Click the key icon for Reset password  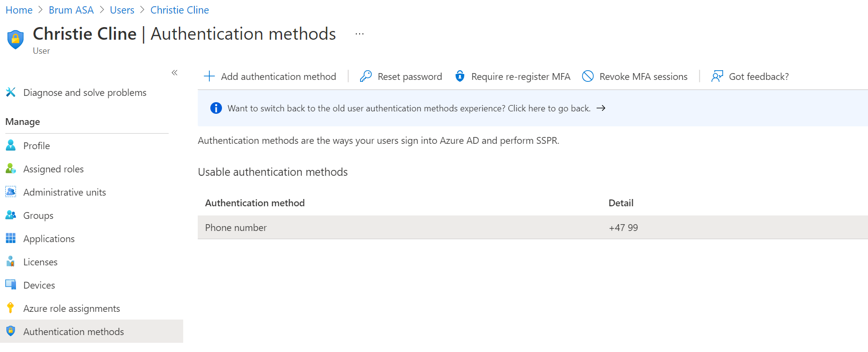366,77
